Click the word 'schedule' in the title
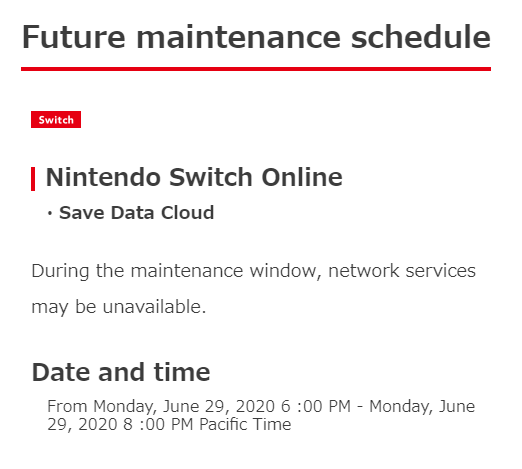This screenshot has width=522, height=469. (x=421, y=37)
